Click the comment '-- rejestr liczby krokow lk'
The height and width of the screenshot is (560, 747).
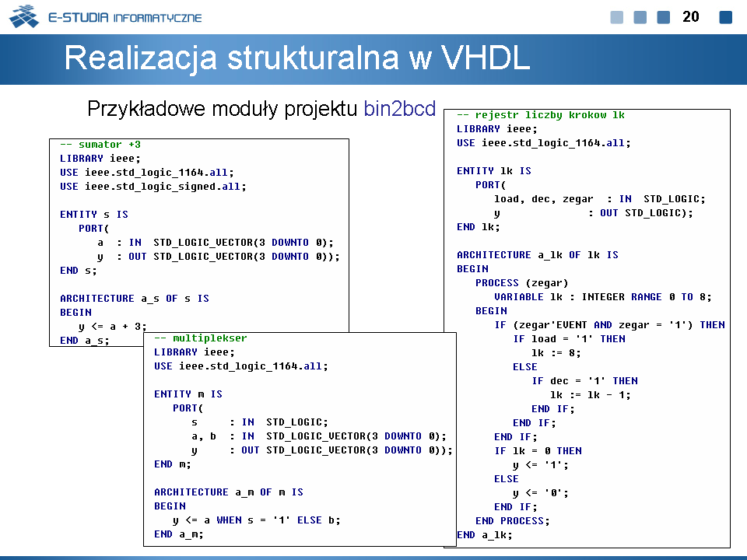tap(540, 115)
